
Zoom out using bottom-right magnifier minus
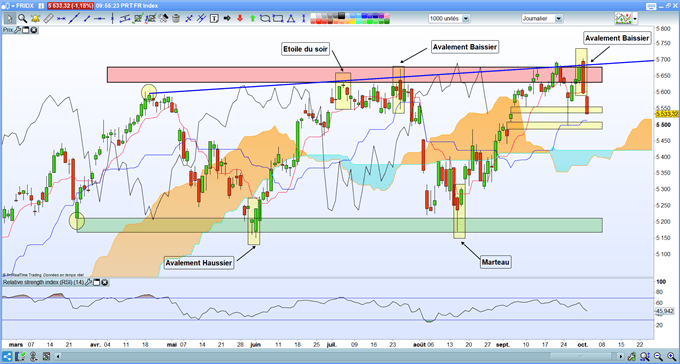pyautogui.click(x=657, y=357)
